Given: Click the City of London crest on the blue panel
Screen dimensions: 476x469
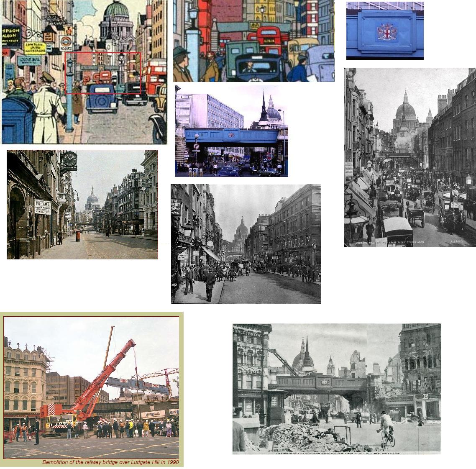Looking at the screenshot, I should point(384,32).
